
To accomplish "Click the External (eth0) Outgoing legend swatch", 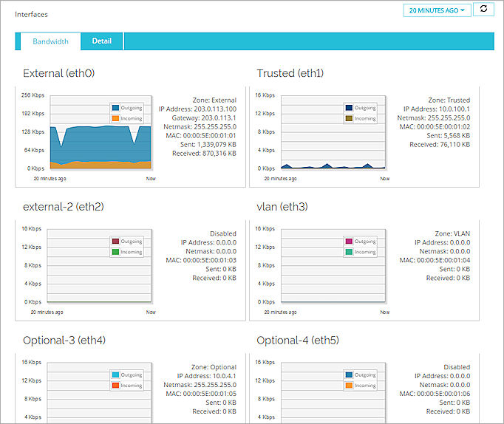I will [x=116, y=108].
